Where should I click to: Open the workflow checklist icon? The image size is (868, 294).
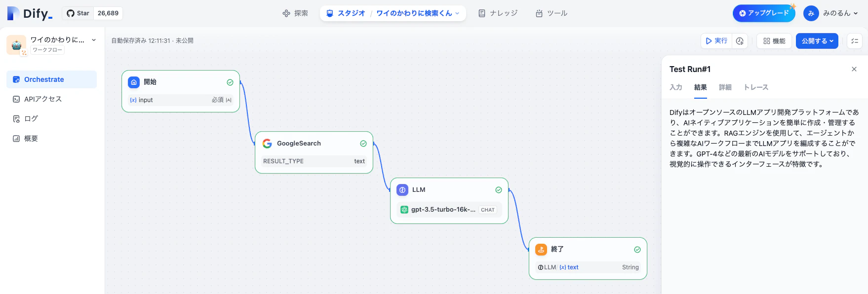pos(855,41)
